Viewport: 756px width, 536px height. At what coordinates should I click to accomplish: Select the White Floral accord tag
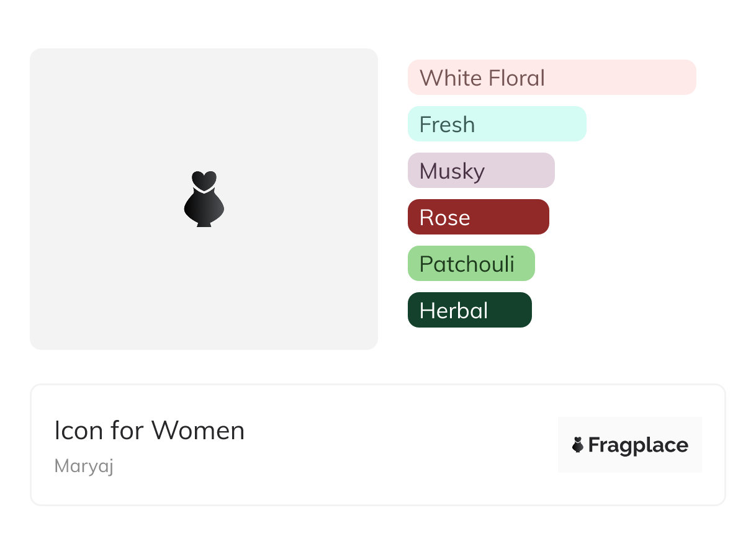pyautogui.click(x=551, y=78)
